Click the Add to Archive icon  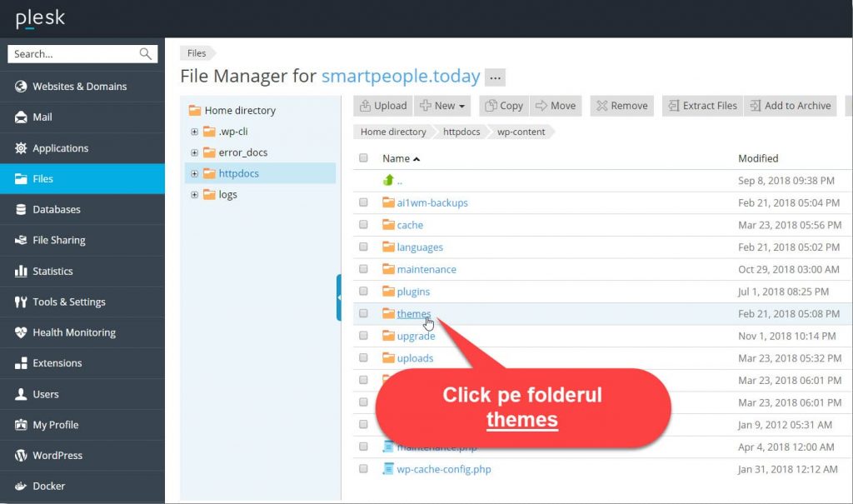point(755,106)
